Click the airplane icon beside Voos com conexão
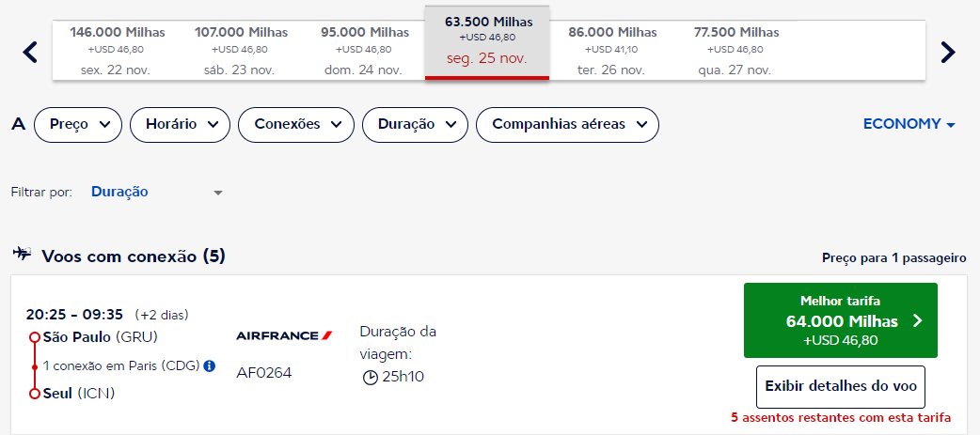 (x=22, y=254)
